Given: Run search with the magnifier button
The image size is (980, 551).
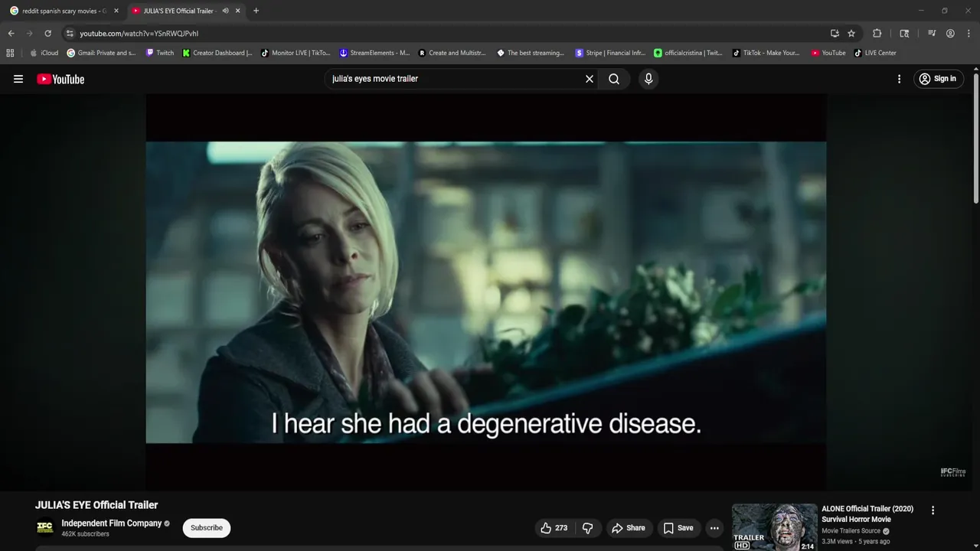Looking at the screenshot, I should pyautogui.click(x=614, y=79).
